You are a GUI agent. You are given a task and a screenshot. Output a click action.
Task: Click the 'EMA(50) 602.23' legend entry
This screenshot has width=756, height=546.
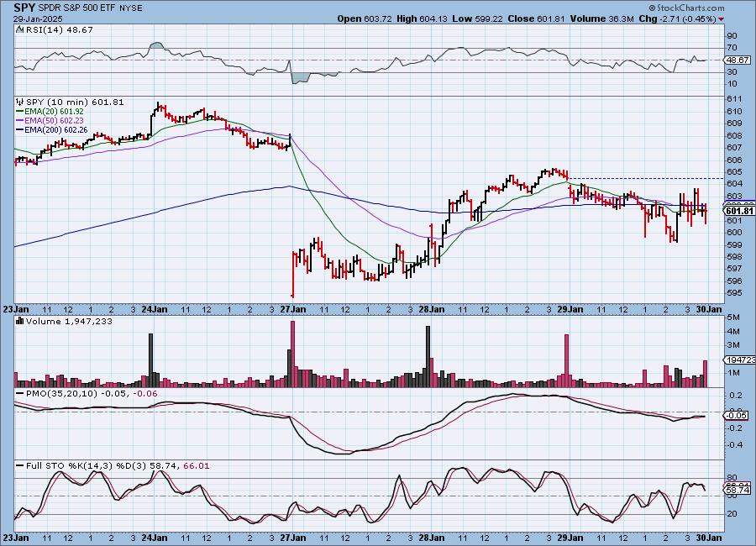(x=54, y=121)
